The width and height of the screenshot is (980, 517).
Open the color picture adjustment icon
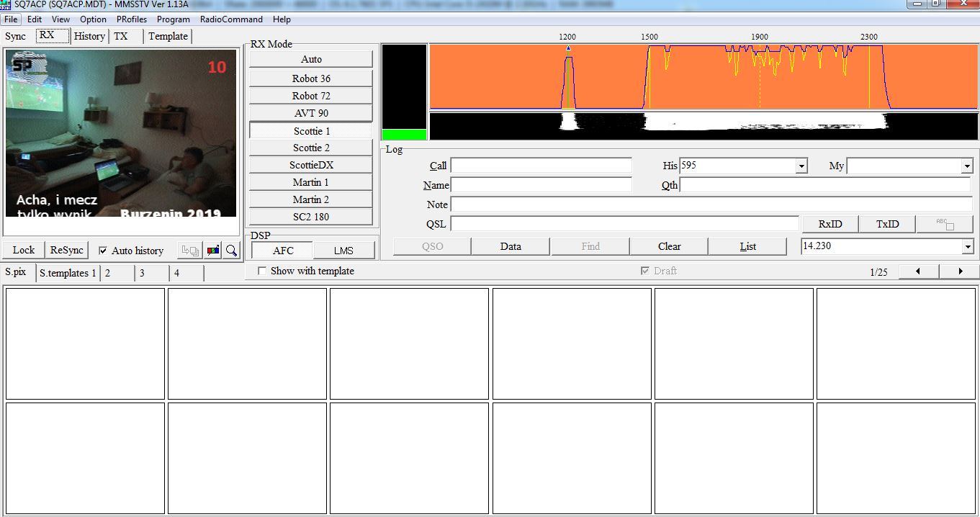213,251
